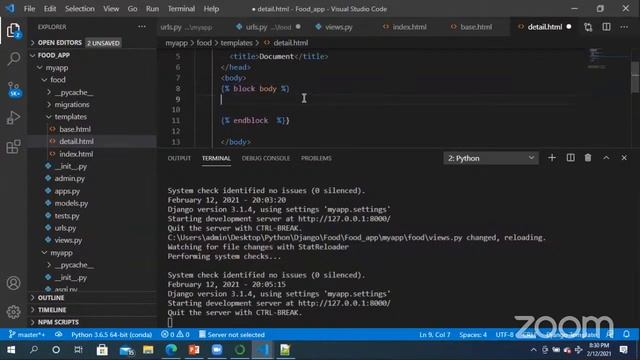Open the Selection menu
This screenshot has width=640, height=360.
80,9
